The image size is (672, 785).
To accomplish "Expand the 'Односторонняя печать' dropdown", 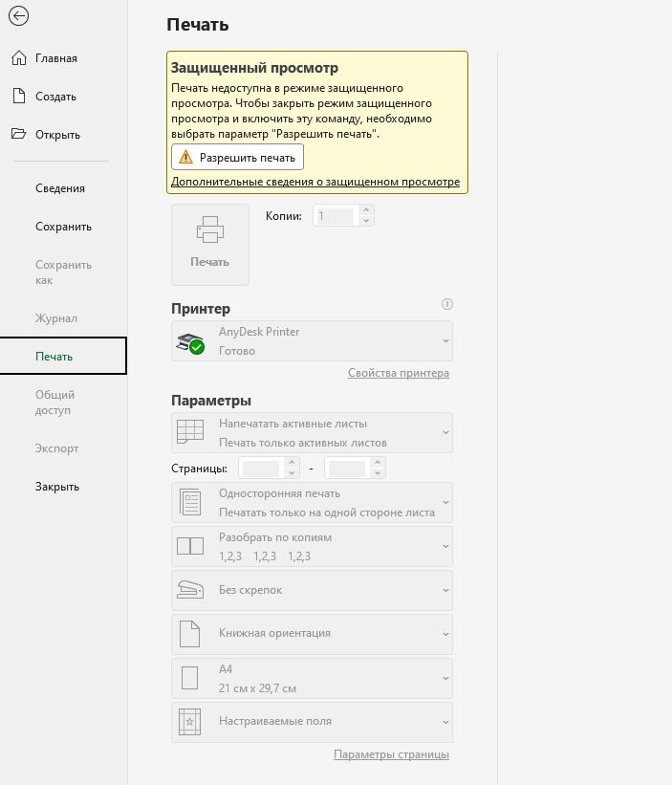I will pos(312,503).
